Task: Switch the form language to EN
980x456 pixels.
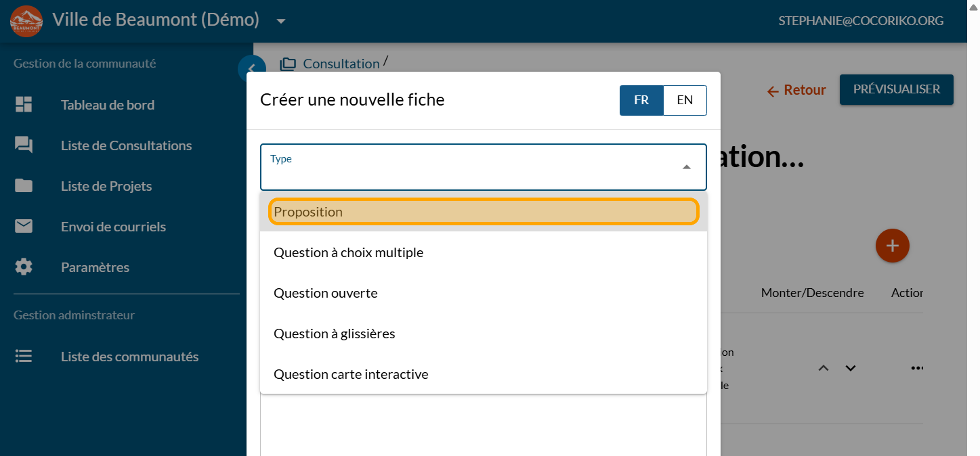Action: (x=685, y=100)
